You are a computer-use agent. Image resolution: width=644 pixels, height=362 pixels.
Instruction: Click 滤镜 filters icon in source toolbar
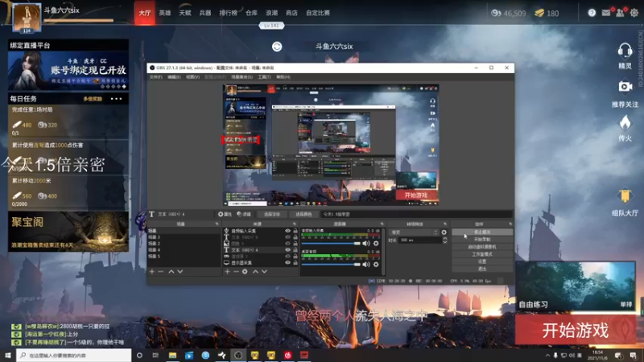244,214
